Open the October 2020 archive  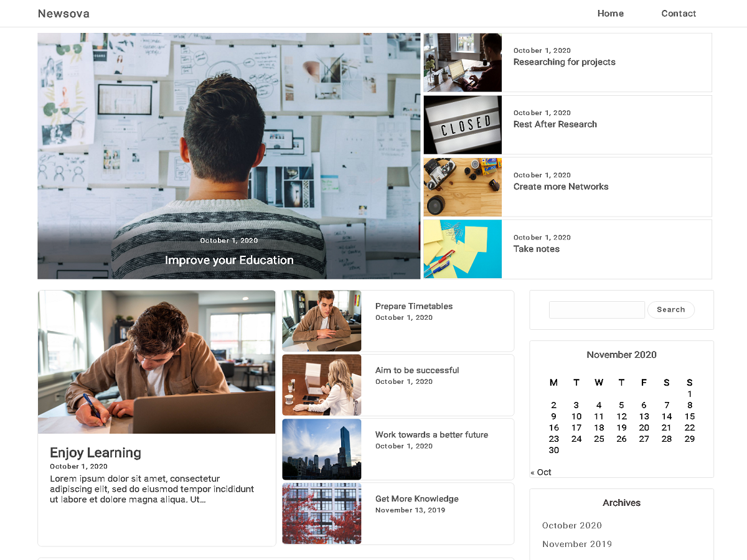[x=571, y=525]
